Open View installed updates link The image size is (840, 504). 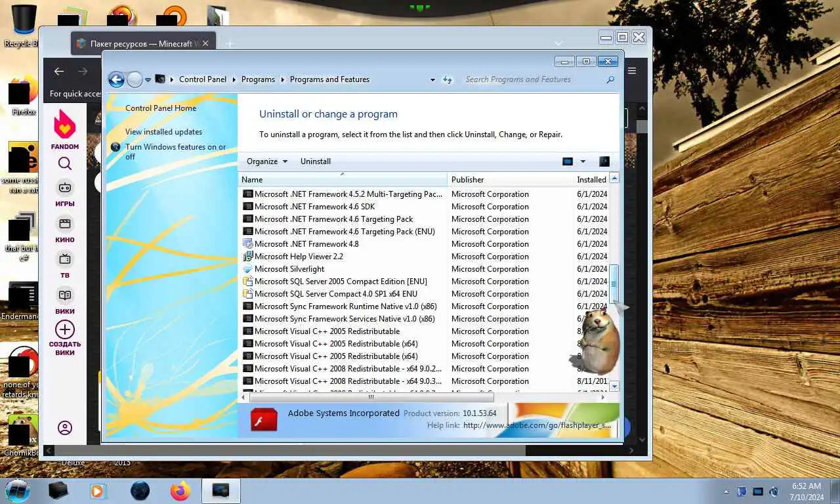164,132
